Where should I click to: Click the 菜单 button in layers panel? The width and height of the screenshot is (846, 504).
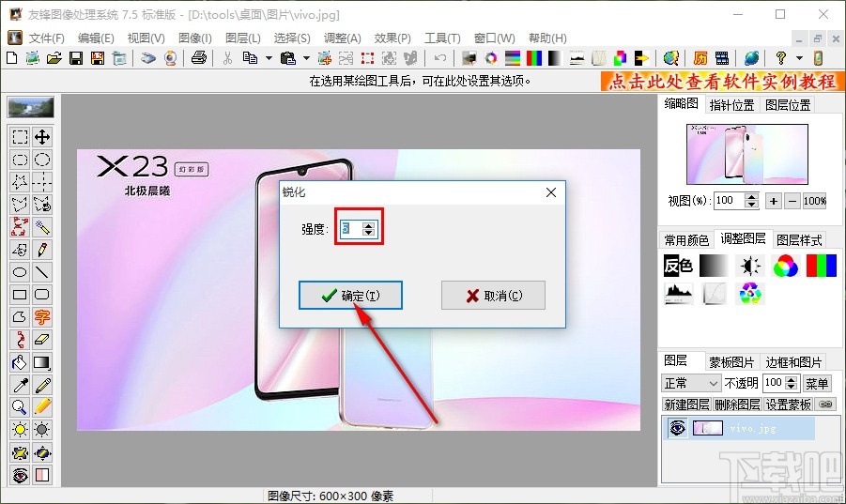pos(816,383)
